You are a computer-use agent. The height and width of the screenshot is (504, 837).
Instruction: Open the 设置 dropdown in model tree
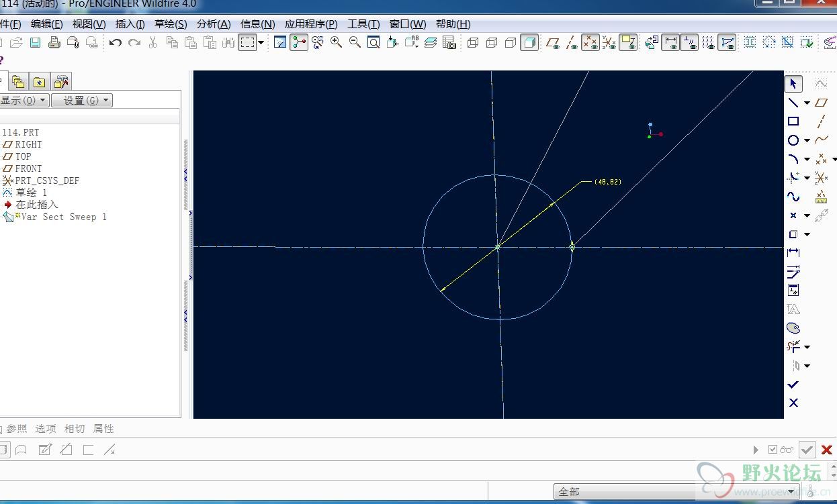(x=82, y=101)
